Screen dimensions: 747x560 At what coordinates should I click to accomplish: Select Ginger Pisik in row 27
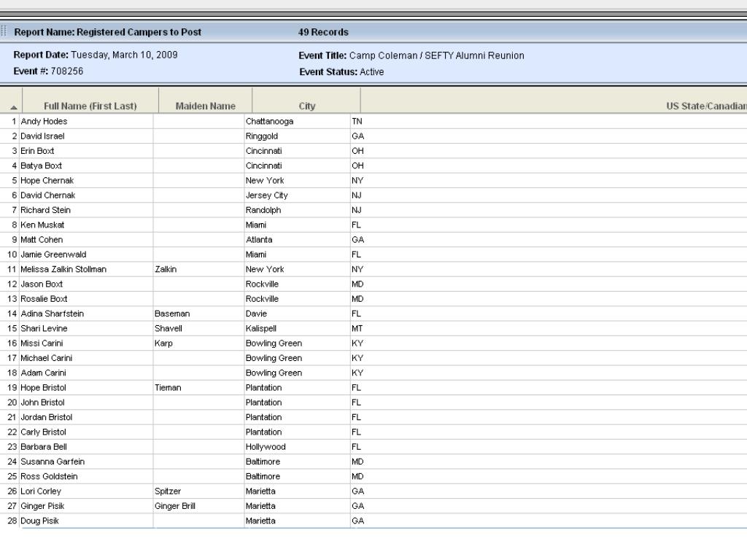42,505
